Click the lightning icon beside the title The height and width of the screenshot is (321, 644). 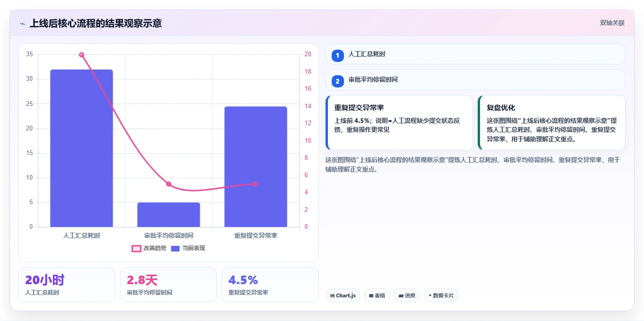coord(22,24)
